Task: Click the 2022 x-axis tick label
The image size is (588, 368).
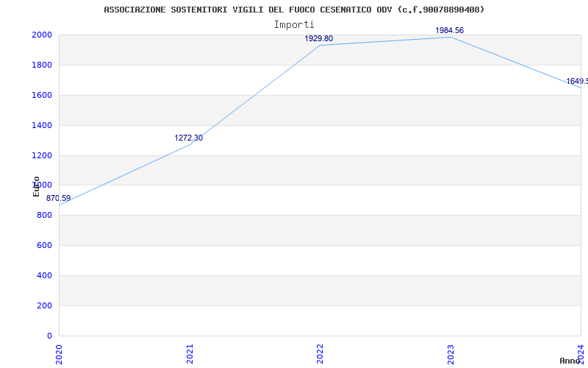Action: [320, 353]
